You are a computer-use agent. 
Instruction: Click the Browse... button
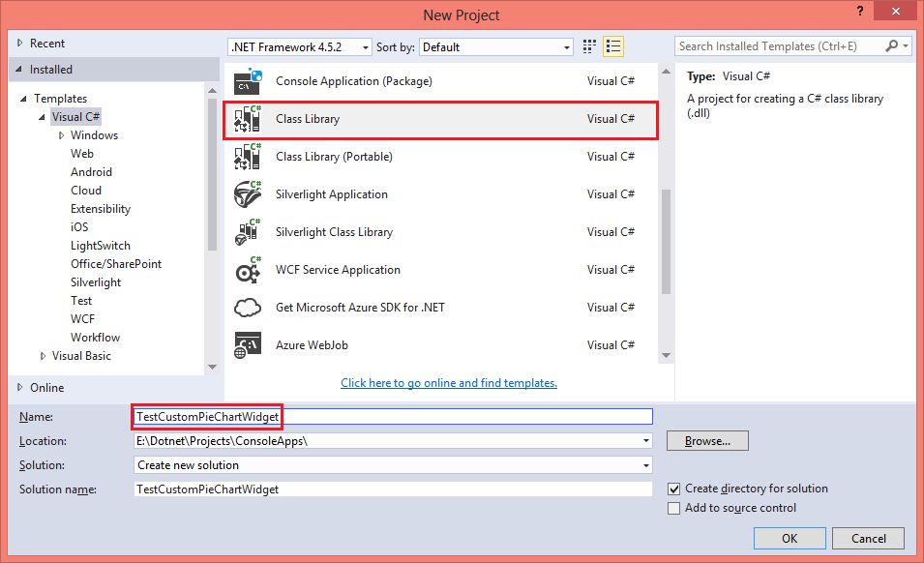[x=707, y=441]
